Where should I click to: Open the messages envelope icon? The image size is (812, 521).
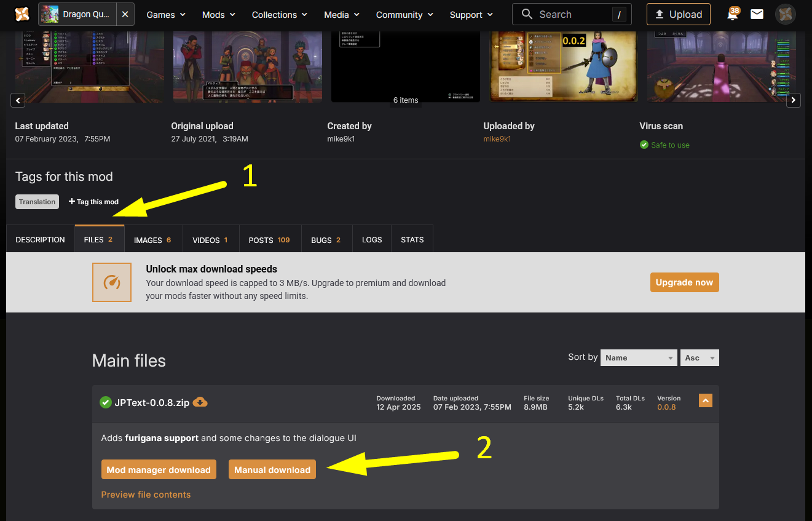pos(757,14)
